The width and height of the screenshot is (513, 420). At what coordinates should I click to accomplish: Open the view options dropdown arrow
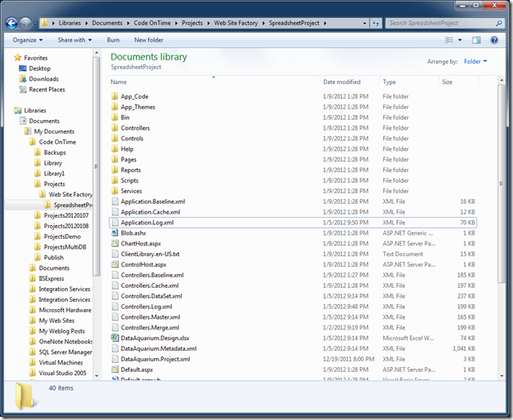460,40
